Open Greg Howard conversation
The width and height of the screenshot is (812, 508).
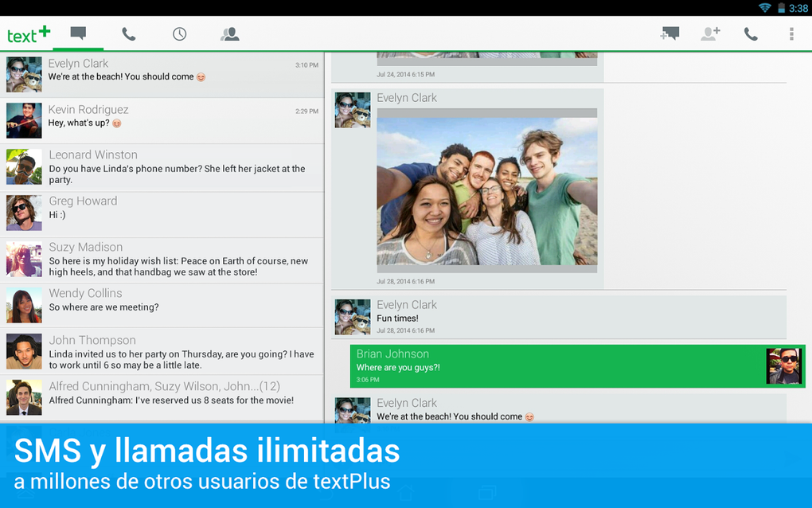[162, 214]
